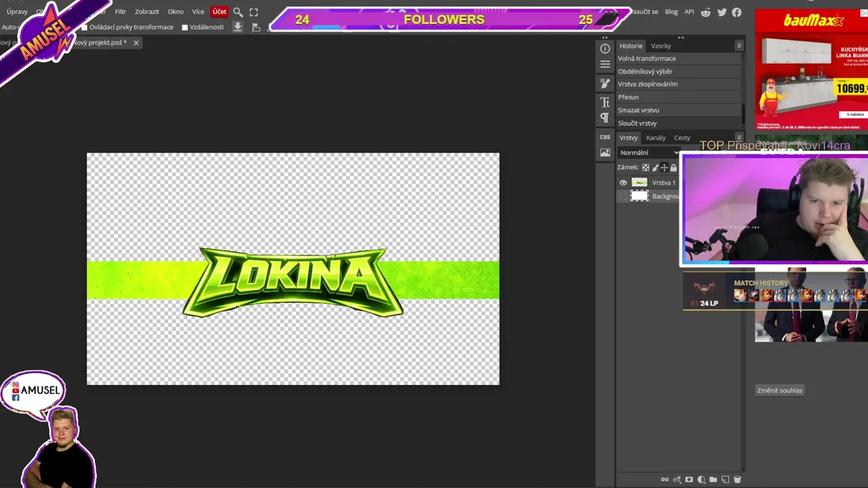This screenshot has height=488, width=868.
Task: Open Reddit icon in top bar
Action: (707, 12)
